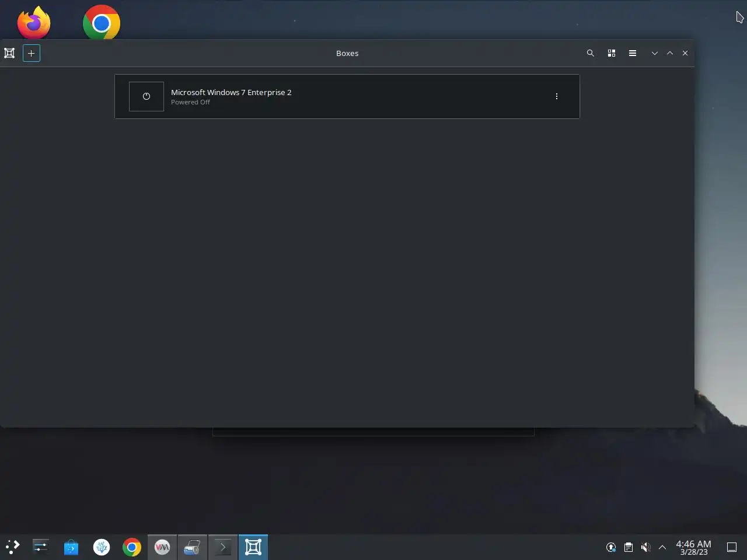Minimize the Boxes window

[x=655, y=53]
